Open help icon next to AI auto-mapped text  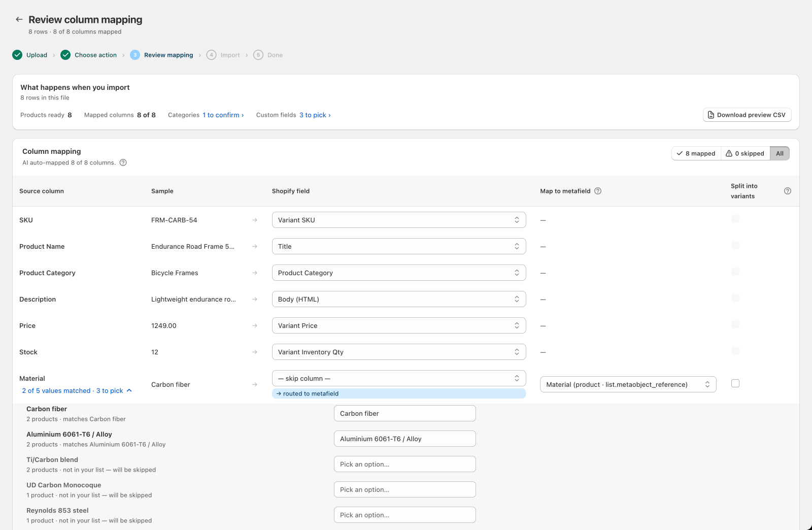(x=123, y=162)
